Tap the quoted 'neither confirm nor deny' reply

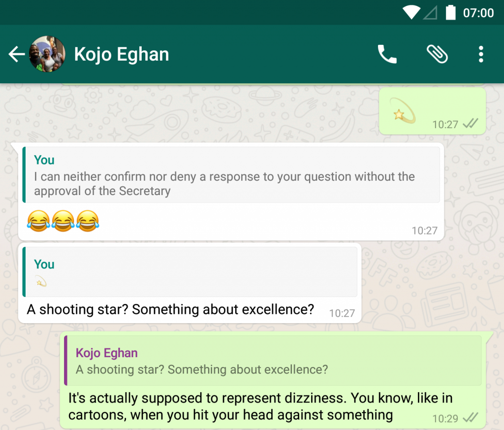click(231, 175)
